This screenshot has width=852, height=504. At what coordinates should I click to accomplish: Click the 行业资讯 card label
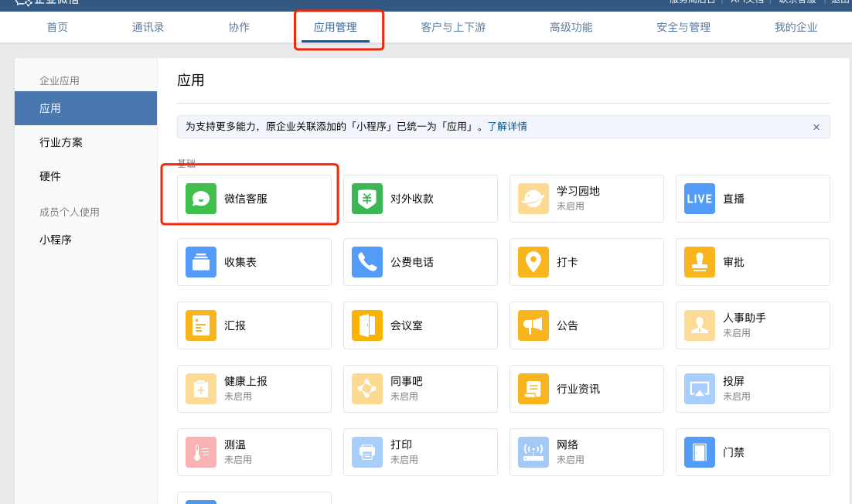578,389
